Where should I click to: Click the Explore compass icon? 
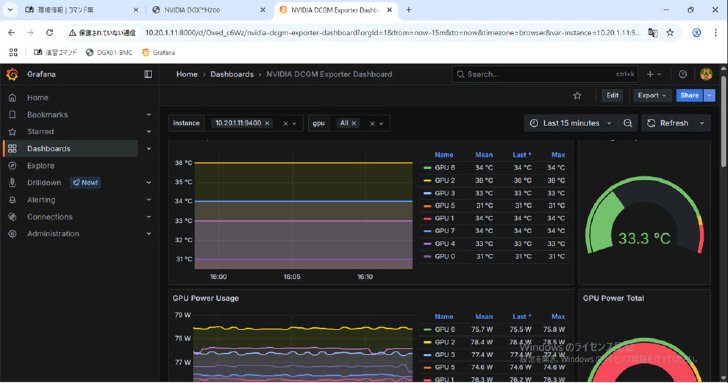[x=13, y=166]
